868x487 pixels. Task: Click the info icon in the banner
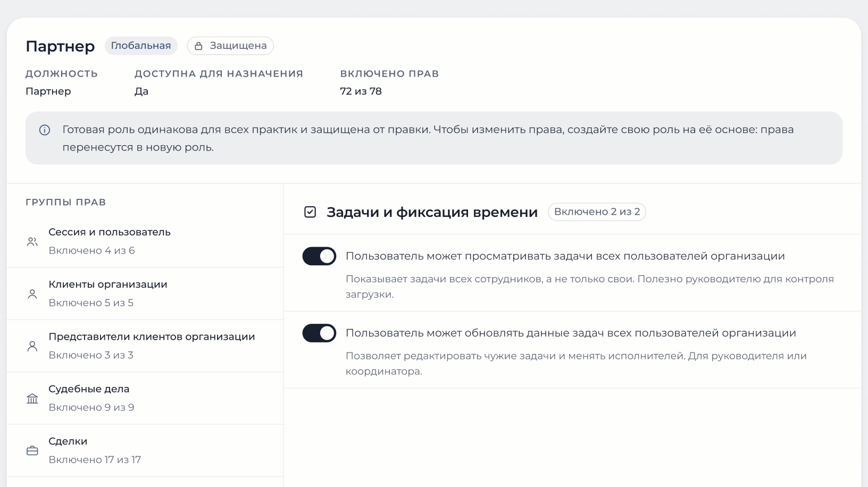pyautogui.click(x=45, y=130)
